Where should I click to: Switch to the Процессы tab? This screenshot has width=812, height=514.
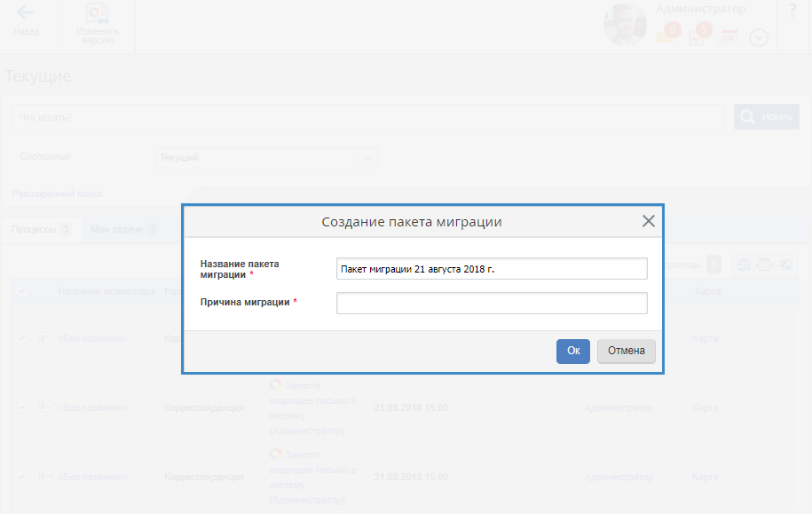point(41,229)
